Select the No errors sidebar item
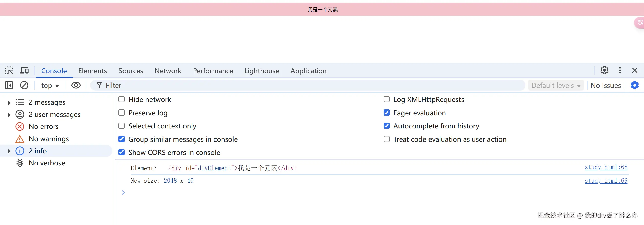This screenshot has width=644, height=225. [x=44, y=127]
